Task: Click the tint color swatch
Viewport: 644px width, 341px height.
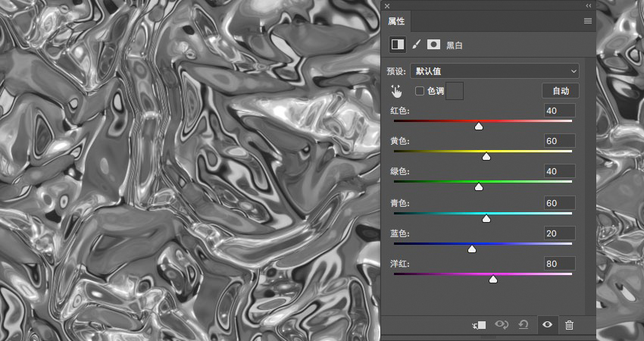Action: pyautogui.click(x=455, y=91)
